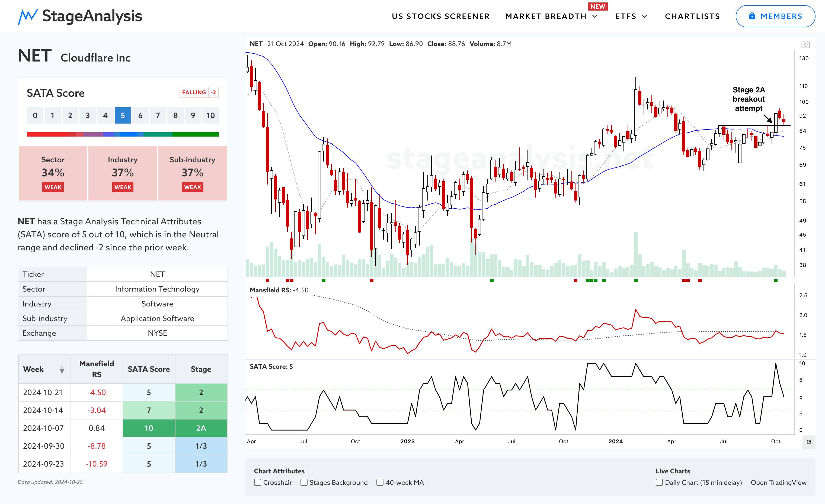This screenshot has width=825, height=504.
Task: Click the Sub-industry 37% Weak card
Action: point(193,173)
